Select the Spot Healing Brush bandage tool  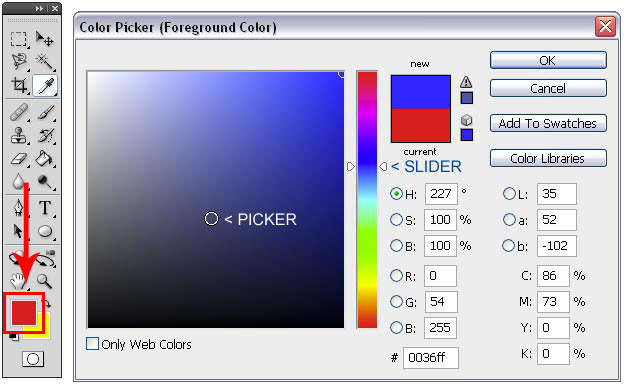(x=19, y=112)
